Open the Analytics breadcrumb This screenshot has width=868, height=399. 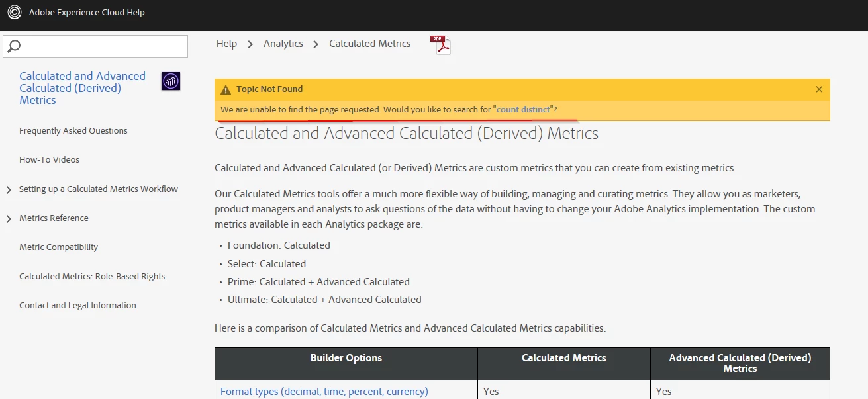(283, 44)
